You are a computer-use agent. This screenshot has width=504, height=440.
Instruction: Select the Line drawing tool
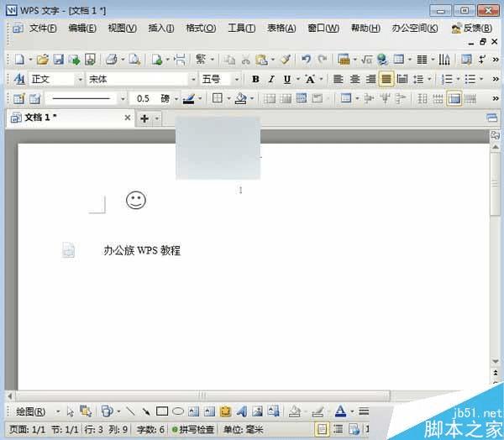point(130,411)
